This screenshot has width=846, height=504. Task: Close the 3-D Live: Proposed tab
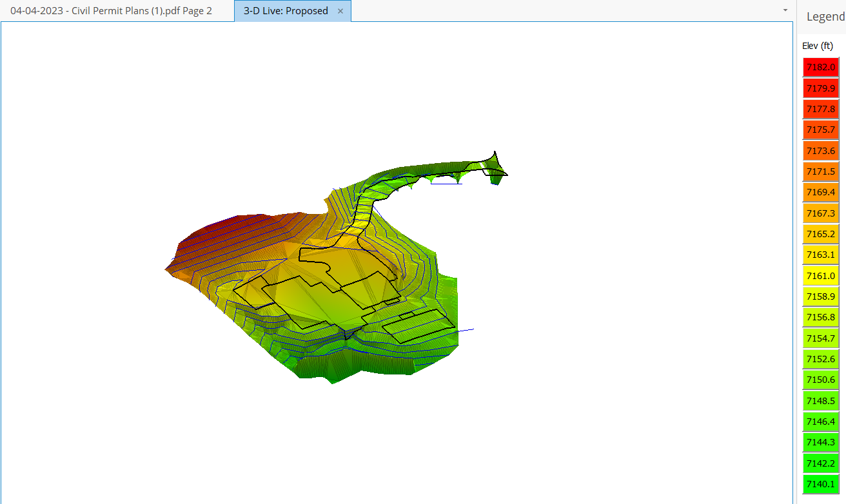pyautogui.click(x=340, y=11)
